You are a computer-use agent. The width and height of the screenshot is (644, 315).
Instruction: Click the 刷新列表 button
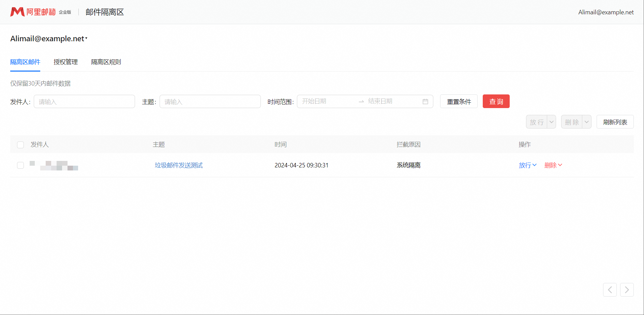click(x=615, y=122)
